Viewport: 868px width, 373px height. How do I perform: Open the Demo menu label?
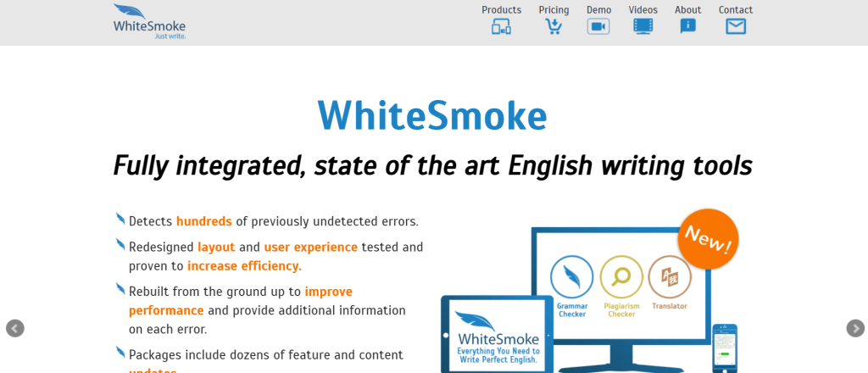coord(599,10)
